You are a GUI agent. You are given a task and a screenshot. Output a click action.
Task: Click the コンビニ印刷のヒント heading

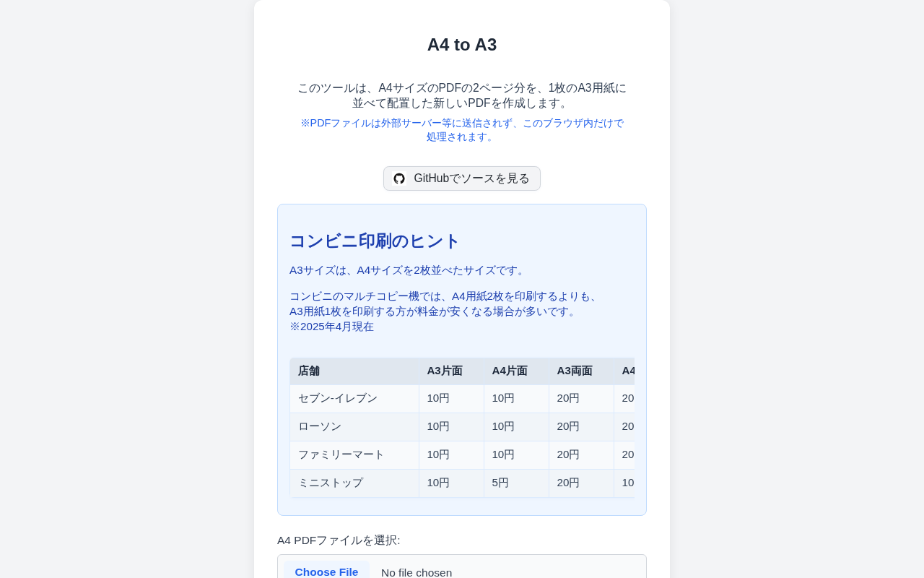click(x=375, y=241)
